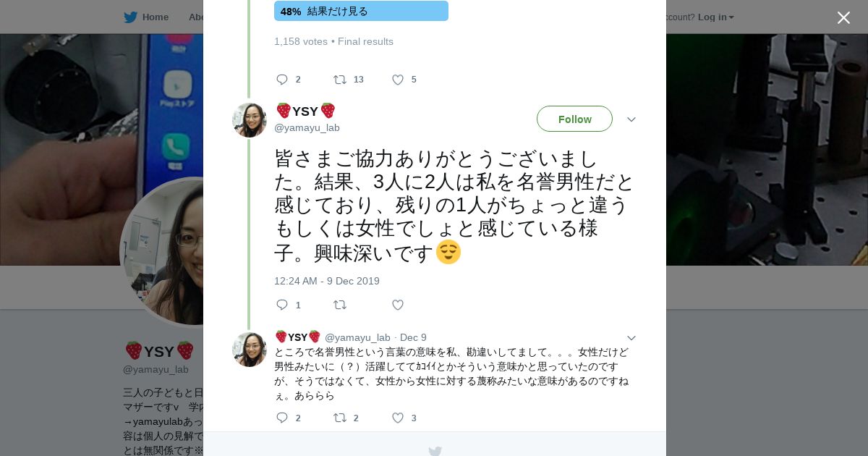Open the 12:24 AM - 9 Dec 2019 timestamp link
Image resolution: width=868 pixels, height=456 pixels.
coord(326,281)
